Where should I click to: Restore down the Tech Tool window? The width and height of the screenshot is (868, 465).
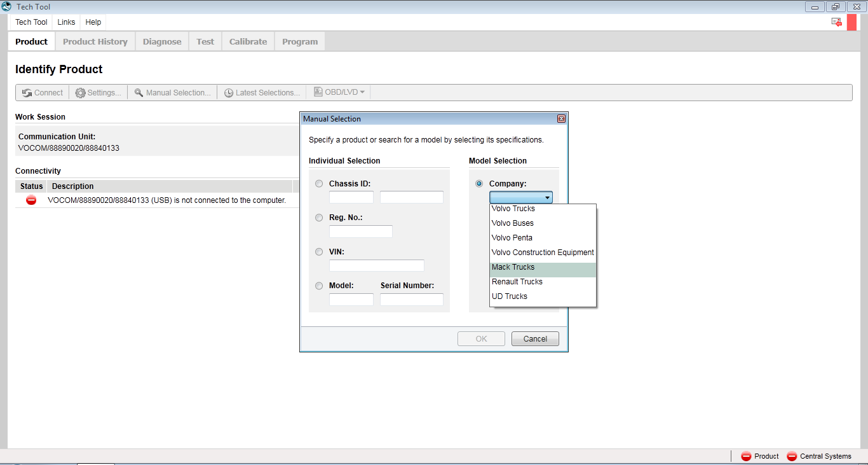coord(835,7)
